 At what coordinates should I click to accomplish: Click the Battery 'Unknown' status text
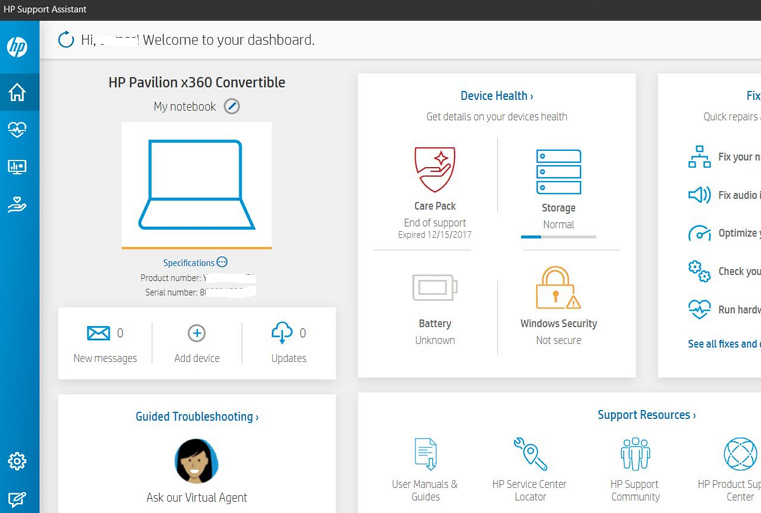435,340
